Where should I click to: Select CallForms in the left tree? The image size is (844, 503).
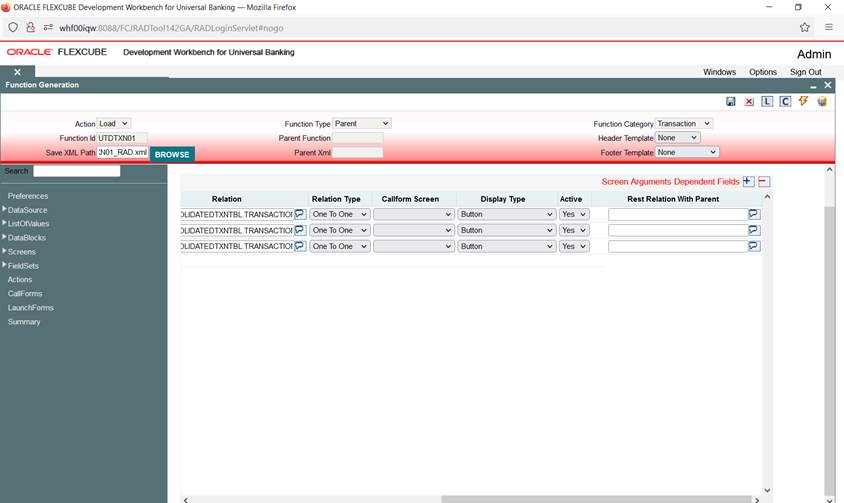point(25,294)
